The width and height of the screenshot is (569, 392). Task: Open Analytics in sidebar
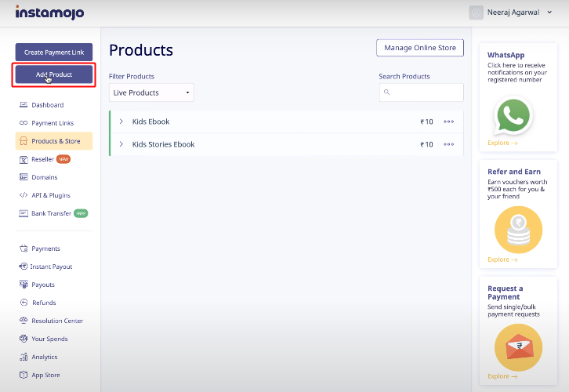click(44, 357)
